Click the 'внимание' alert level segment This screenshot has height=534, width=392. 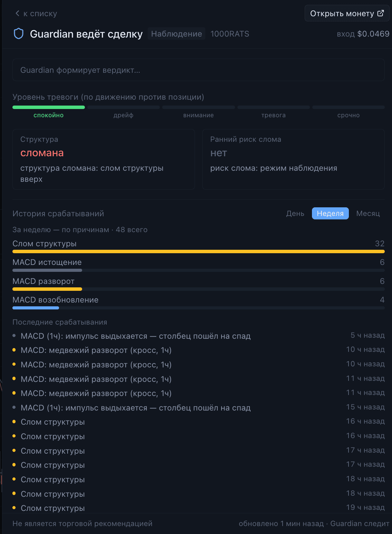[198, 111]
